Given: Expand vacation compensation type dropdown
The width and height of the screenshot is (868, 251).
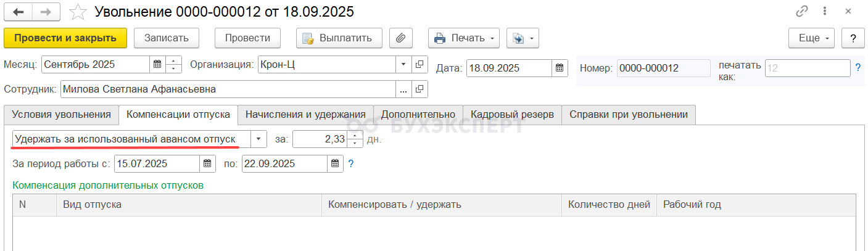Looking at the screenshot, I should [x=258, y=139].
